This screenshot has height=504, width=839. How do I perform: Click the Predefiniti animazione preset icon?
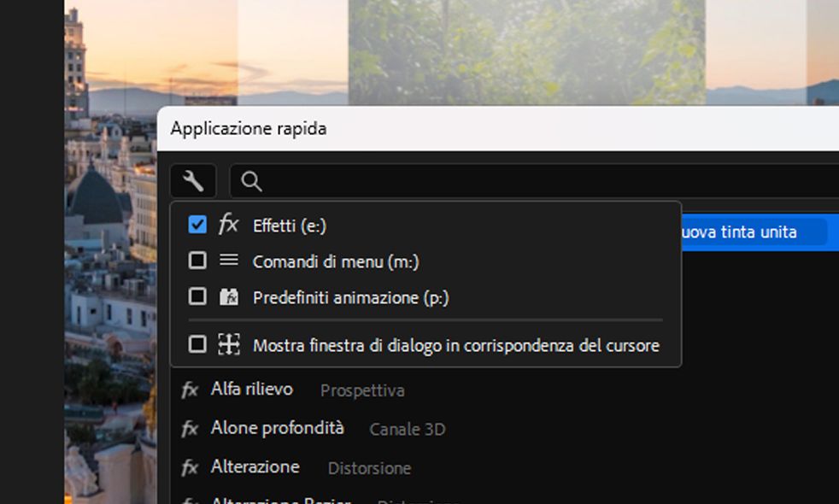tap(228, 297)
